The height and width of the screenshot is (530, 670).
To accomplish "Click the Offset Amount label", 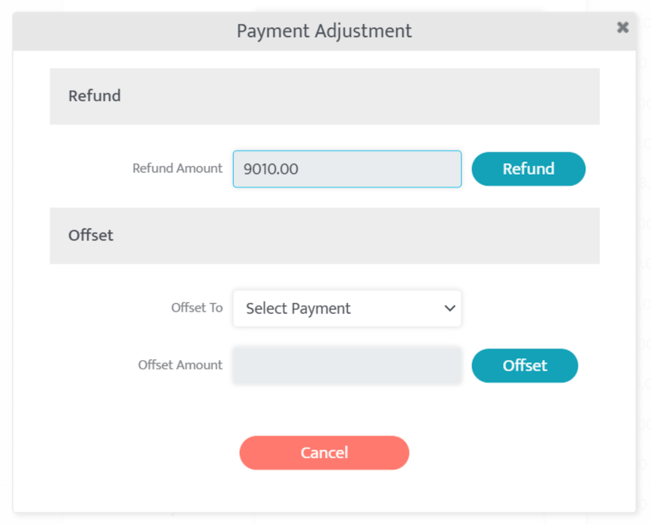I will tap(180, 365).
